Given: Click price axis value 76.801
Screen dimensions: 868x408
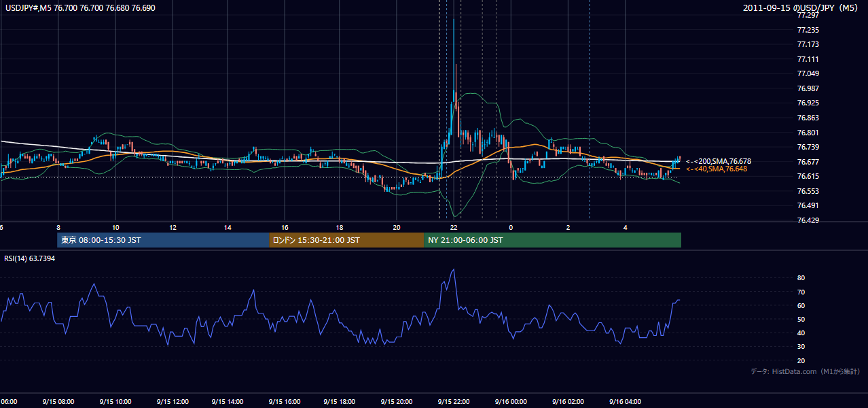Looking at the screenshot, I should click(x=808, y=133).
